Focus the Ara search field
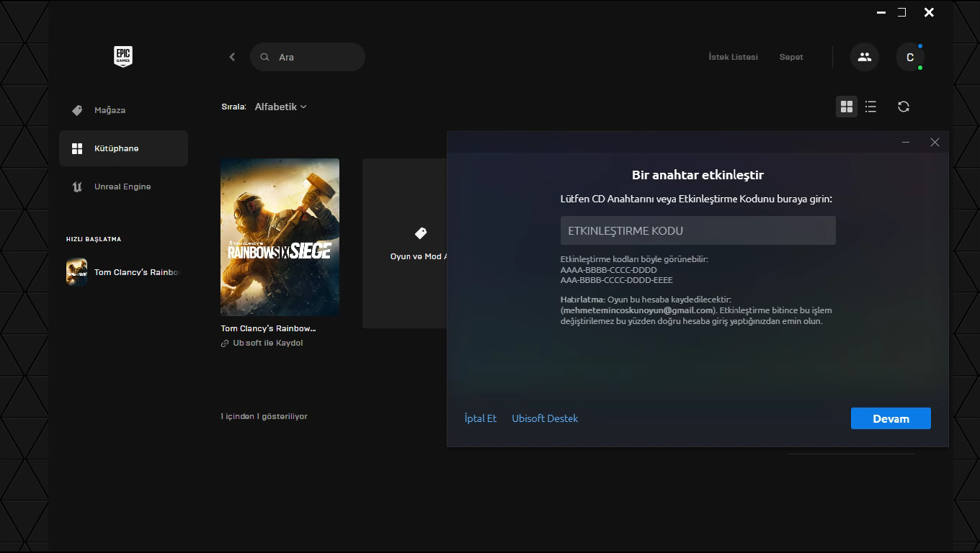This screenshot has width=980, height=553. pos(308,57)
